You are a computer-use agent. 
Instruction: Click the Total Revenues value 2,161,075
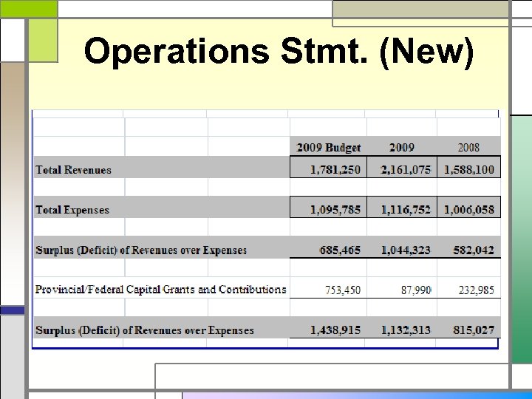(x=406, y=169)
